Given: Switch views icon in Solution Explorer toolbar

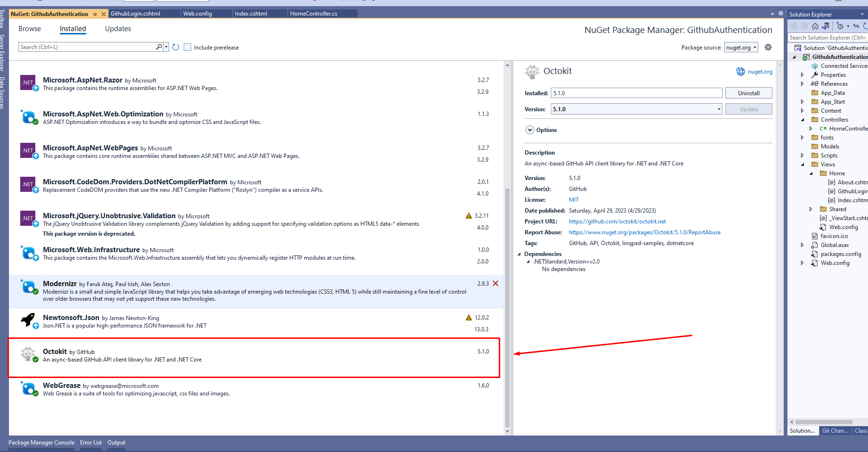Looking at the screenshot, I should 826,26.
